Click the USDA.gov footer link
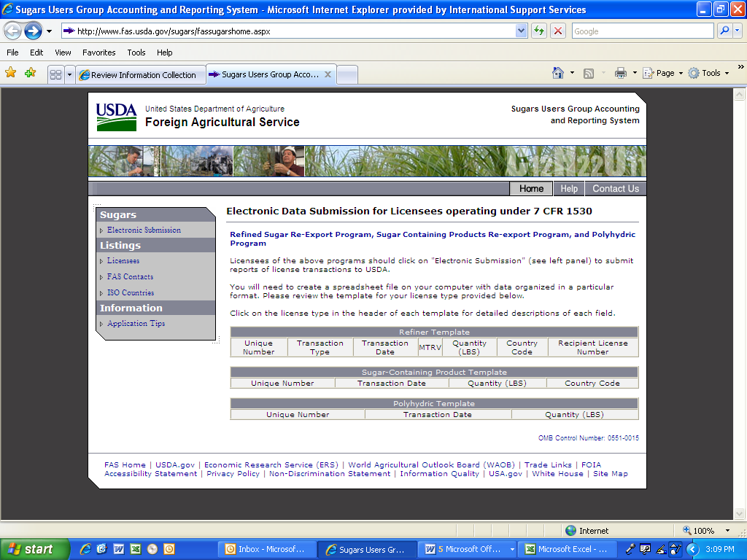This screenshot has width=747, height=560. tap(175, 464)
